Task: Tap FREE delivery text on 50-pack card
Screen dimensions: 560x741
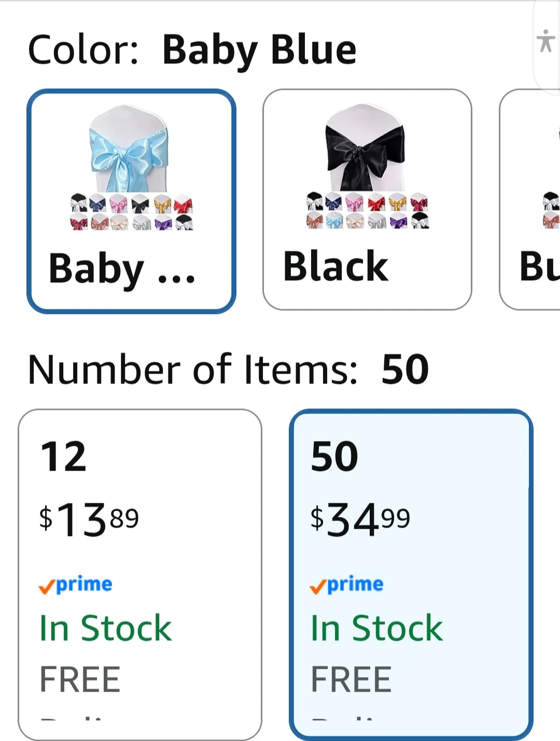Action: coord(352,679)
